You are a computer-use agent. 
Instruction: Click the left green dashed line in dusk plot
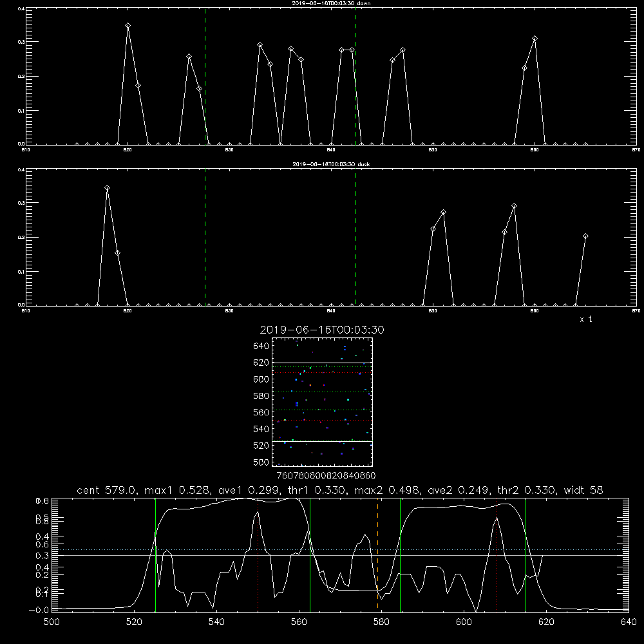click(x=205, y=238)
